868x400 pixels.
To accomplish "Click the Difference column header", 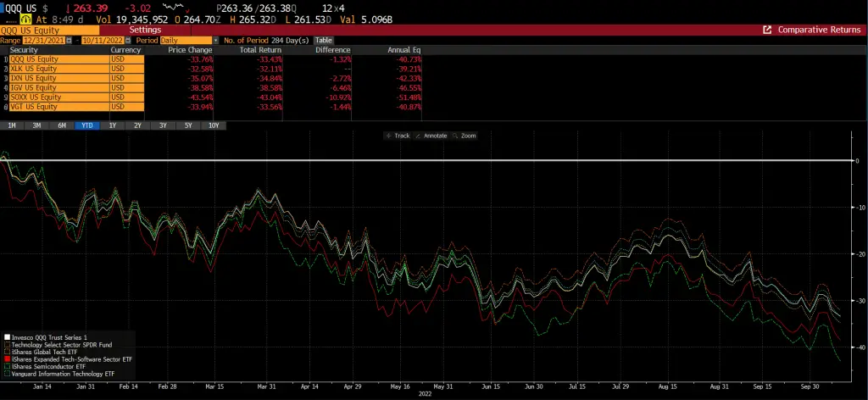I will pos(331,50).
